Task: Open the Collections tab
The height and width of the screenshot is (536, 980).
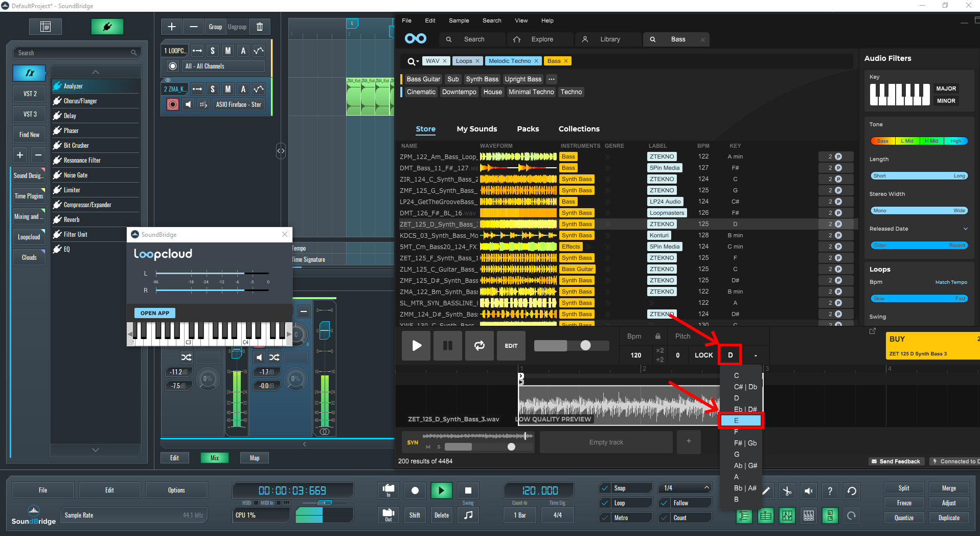Action: point(579,129)
